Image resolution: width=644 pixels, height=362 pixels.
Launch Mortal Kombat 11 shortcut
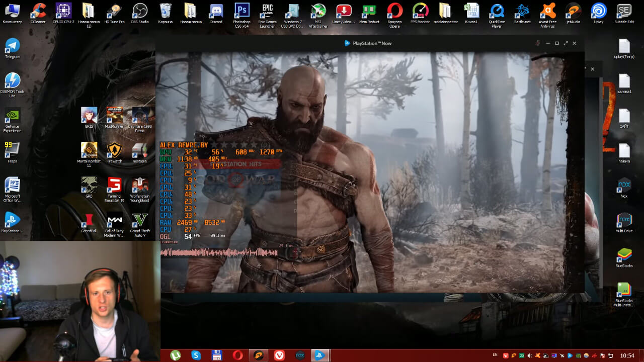tap(89, 155)
